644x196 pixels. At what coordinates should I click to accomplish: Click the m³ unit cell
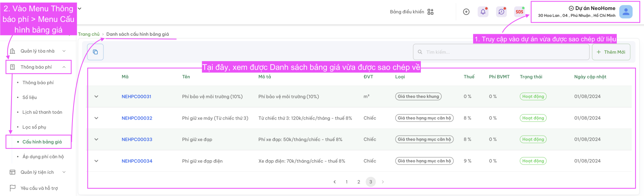366,96
